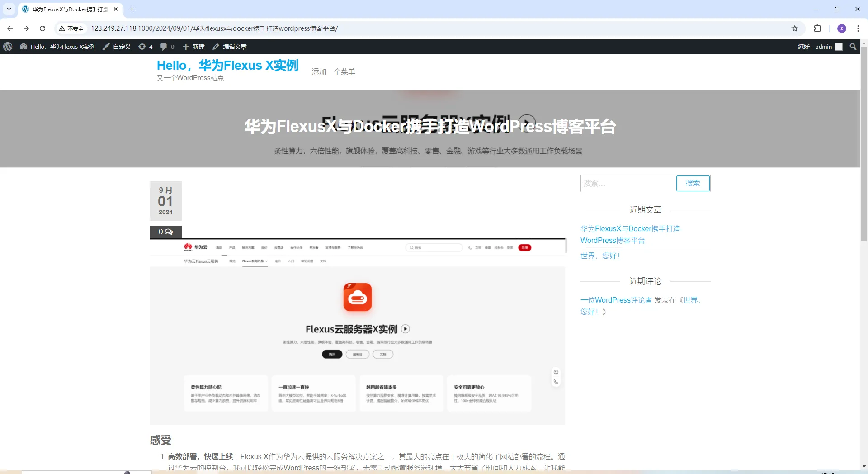Focus the browser address bar URL
The width and height of the screenshot is (868, 474).
coord(215,28)
